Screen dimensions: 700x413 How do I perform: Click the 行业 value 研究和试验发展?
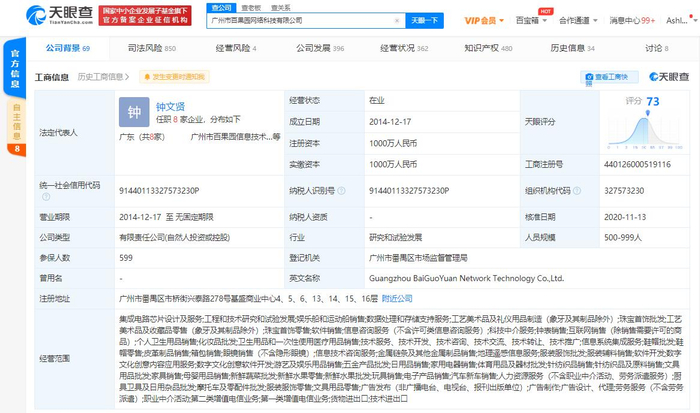[x=396, y=238]
